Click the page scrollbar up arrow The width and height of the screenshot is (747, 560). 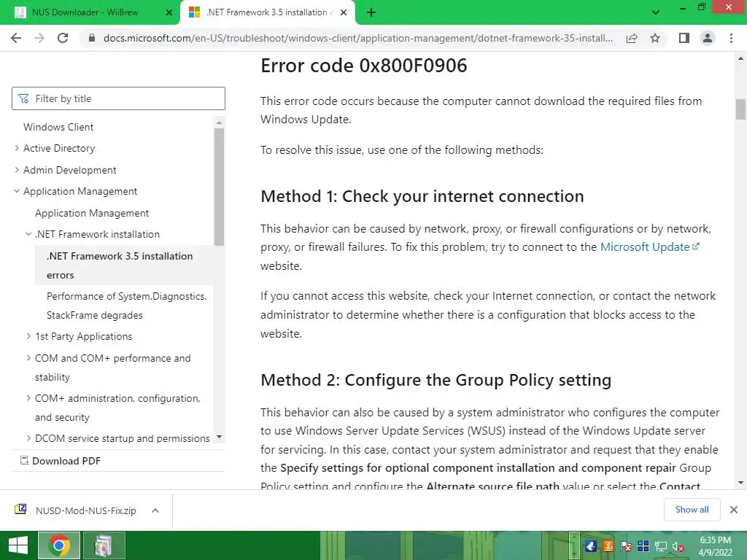740,58
